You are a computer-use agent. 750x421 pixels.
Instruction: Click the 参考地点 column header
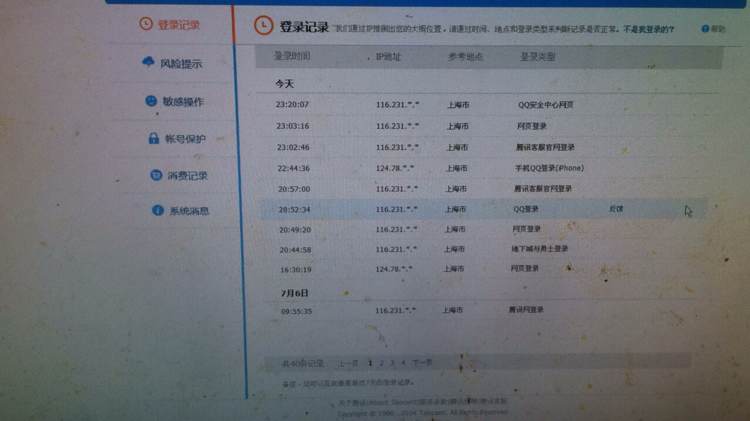tap(465, 56)
